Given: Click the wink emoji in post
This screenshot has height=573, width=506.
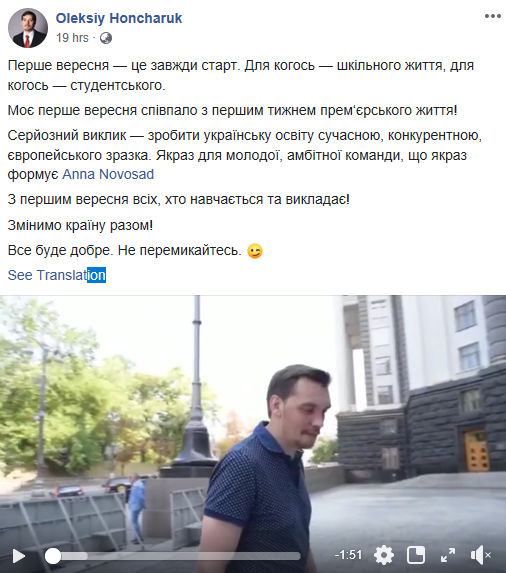Looking at the screenshot, I should [x=255, y=251].
